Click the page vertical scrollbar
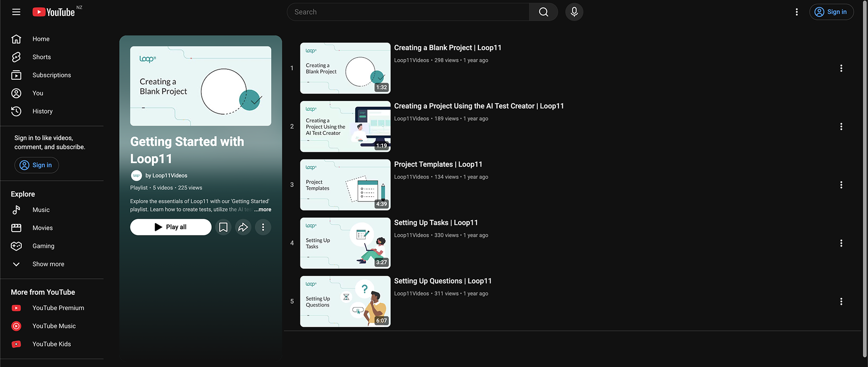The height and width of the screenshot is (367, 868). point(865,179)
